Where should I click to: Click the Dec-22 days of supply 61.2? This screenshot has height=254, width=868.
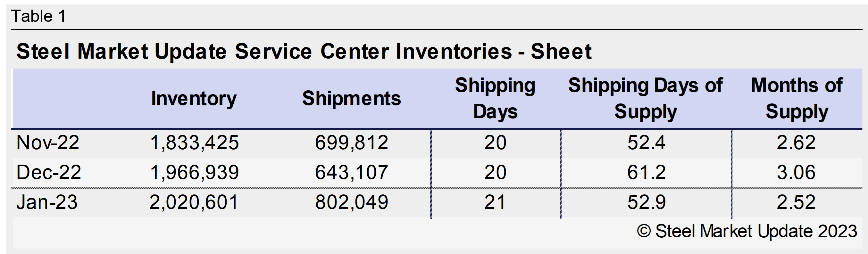(646, 172)
